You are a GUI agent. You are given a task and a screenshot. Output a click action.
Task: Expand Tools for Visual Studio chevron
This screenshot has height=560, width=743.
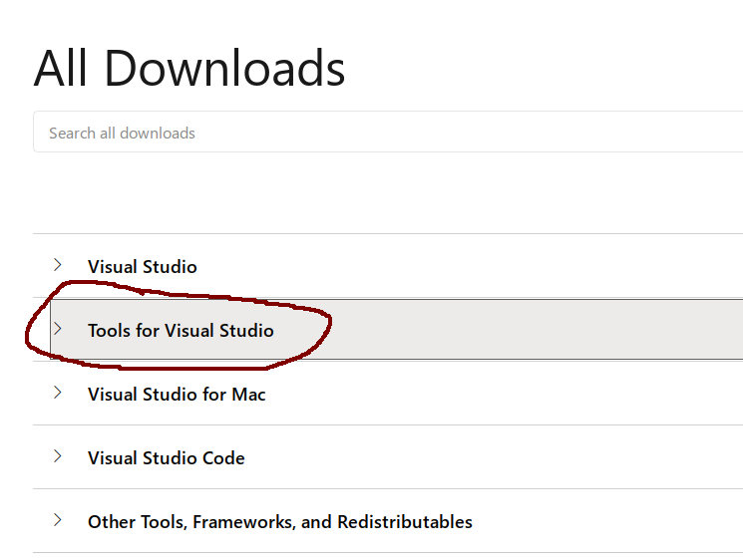pos(58,329)
